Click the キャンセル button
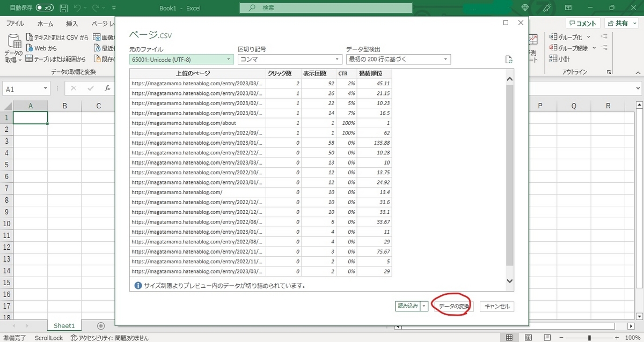The image size is (644, 342). point(497,307)
